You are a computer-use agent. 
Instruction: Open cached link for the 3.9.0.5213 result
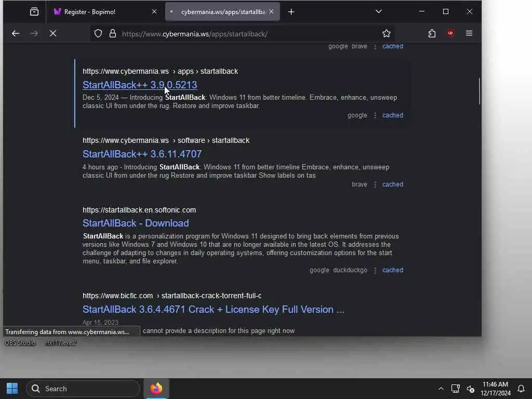[393, 115]
